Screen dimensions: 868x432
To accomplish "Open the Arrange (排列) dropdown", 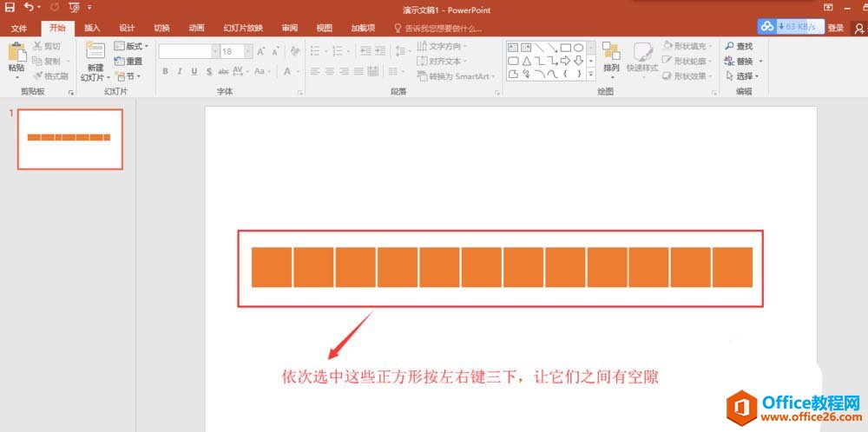I will [x=611, y=59].
